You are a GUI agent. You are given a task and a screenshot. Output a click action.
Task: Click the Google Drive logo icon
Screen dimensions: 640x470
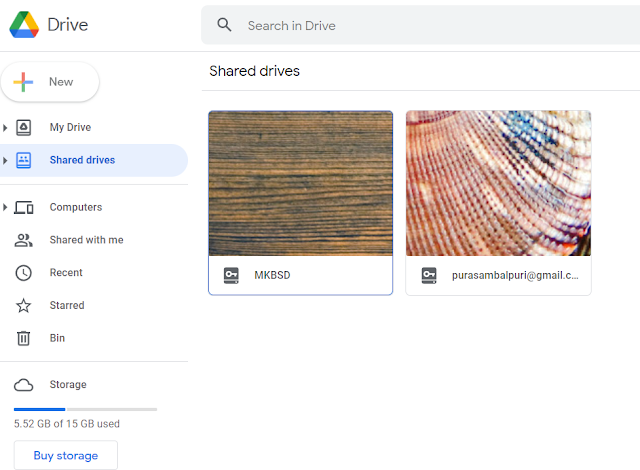tap(24, 24)
